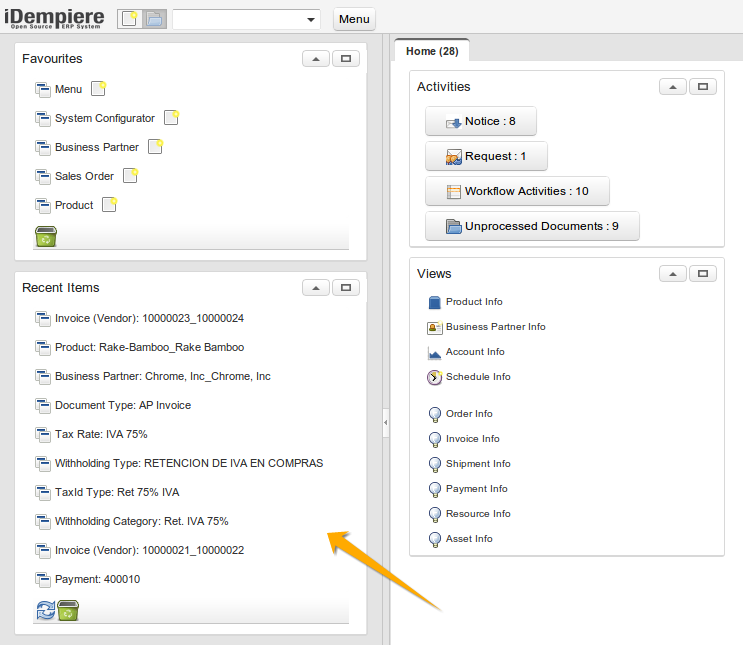Click the note icon next to System Configurator

[x=171, y=118]
